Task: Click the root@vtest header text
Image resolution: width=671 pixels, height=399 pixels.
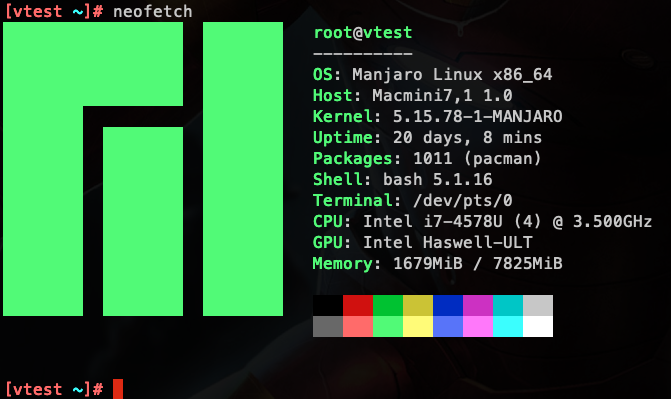Action: [x=363, y=33]
